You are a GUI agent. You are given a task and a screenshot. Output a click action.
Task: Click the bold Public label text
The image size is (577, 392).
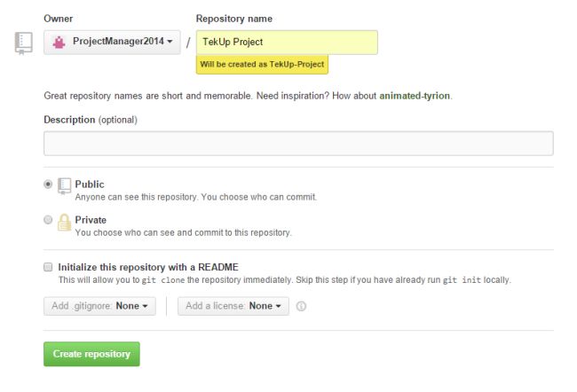tap(90, 184)
